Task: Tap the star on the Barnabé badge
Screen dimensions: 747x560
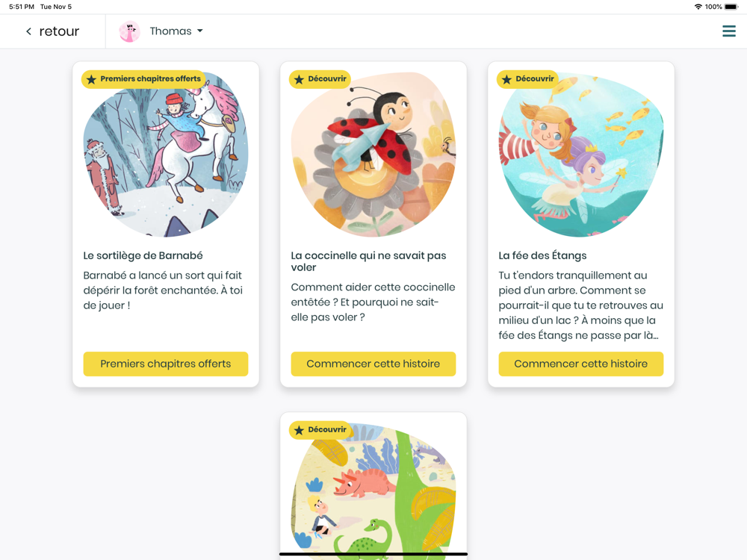Action: [91, 79]
